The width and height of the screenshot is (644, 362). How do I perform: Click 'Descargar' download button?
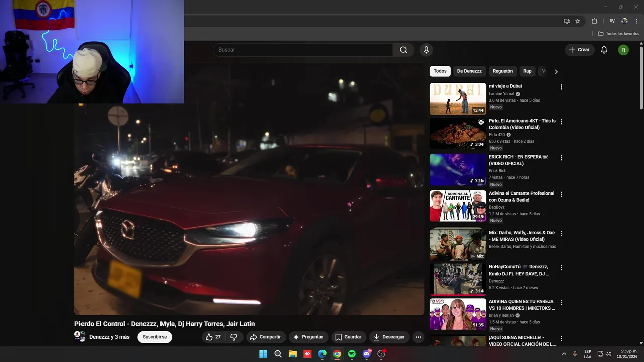389,337
